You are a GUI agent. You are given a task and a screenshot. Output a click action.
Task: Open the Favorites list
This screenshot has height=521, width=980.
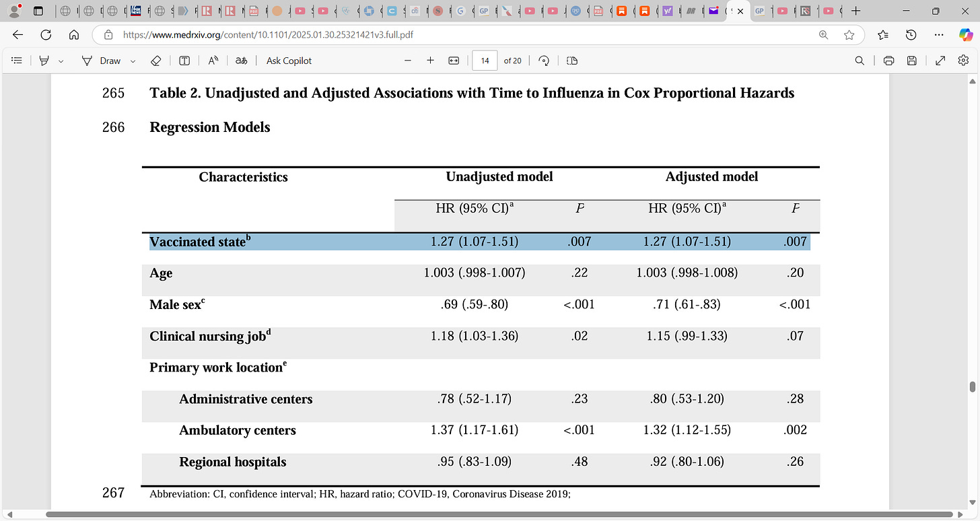tap(883, 35)
